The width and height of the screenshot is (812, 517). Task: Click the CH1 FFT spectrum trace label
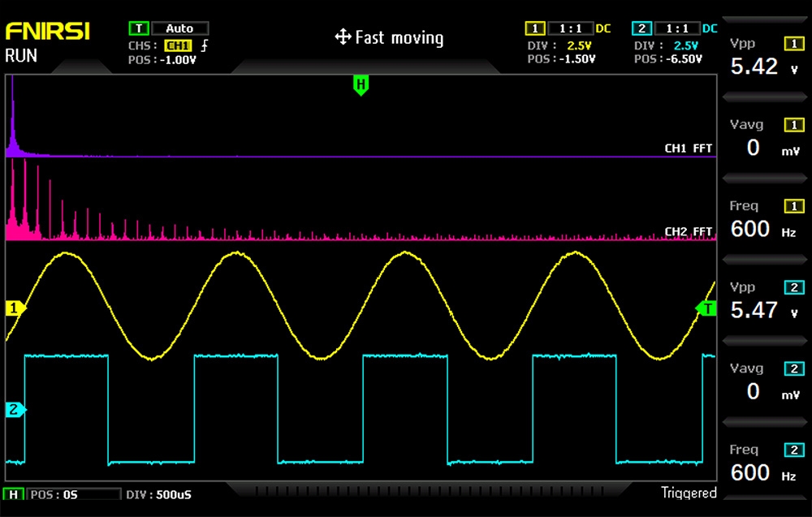coord(688,149)
